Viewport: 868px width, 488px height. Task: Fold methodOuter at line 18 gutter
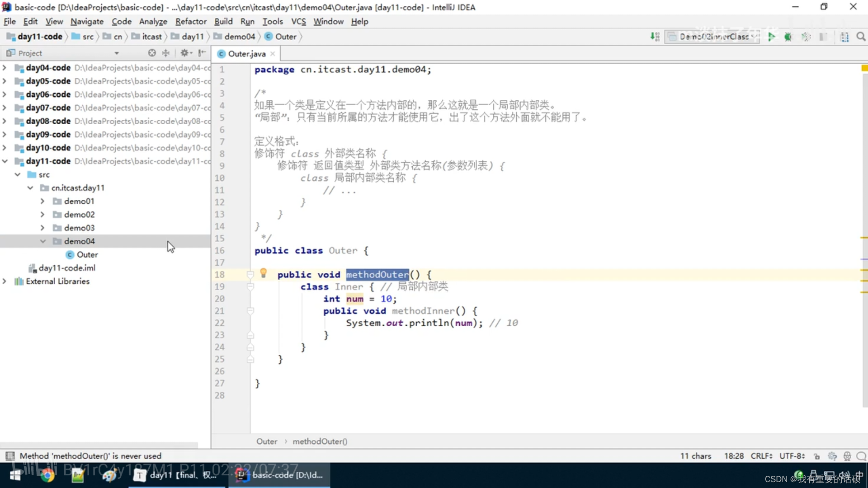click(x=250, y=274)
